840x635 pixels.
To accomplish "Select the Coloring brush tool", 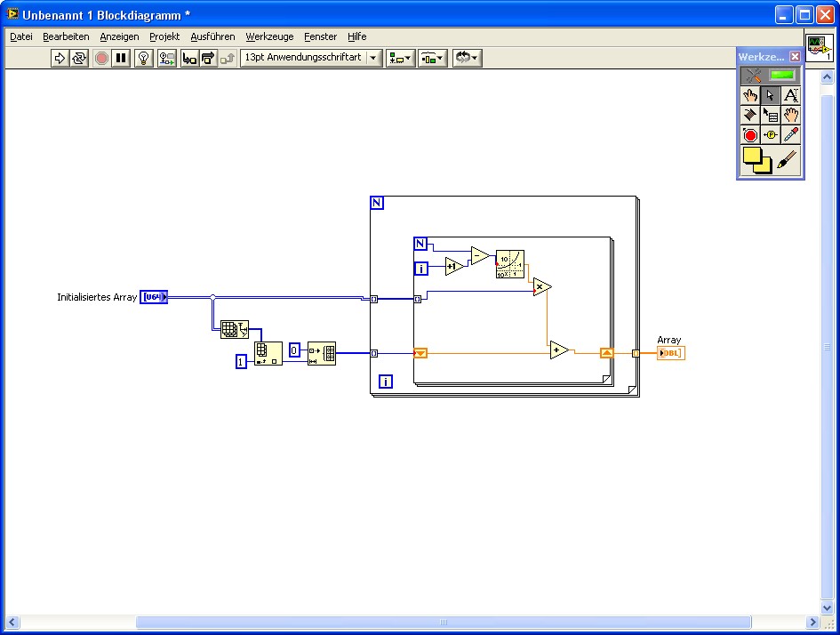I will (787, 160).
